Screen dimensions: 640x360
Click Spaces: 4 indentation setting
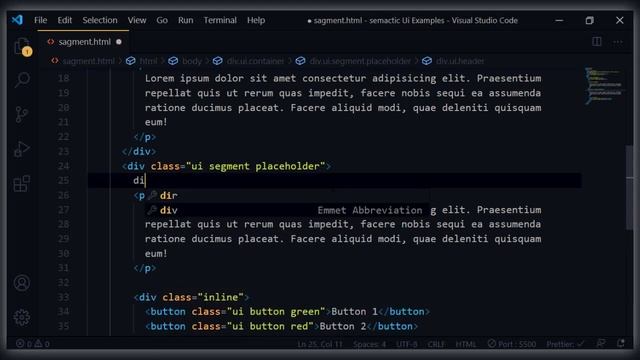click(x=369, y=344)
